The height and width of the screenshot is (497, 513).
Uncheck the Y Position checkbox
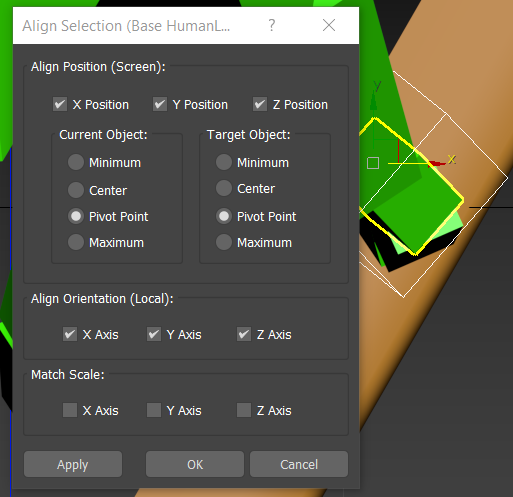tap(160, 104)
